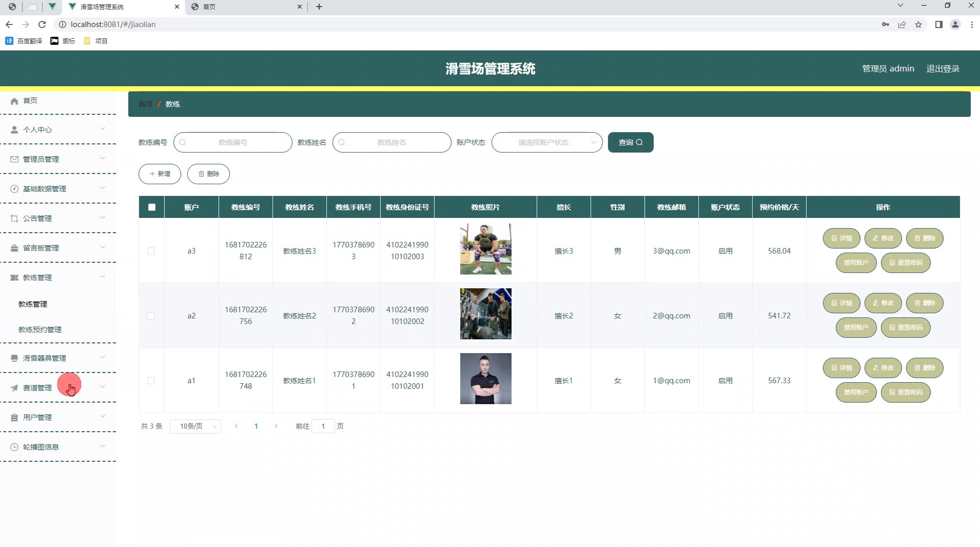Check the row checkbox for account a3
Viewport: 980px width, 547px height.
click(x=151, y=251)
